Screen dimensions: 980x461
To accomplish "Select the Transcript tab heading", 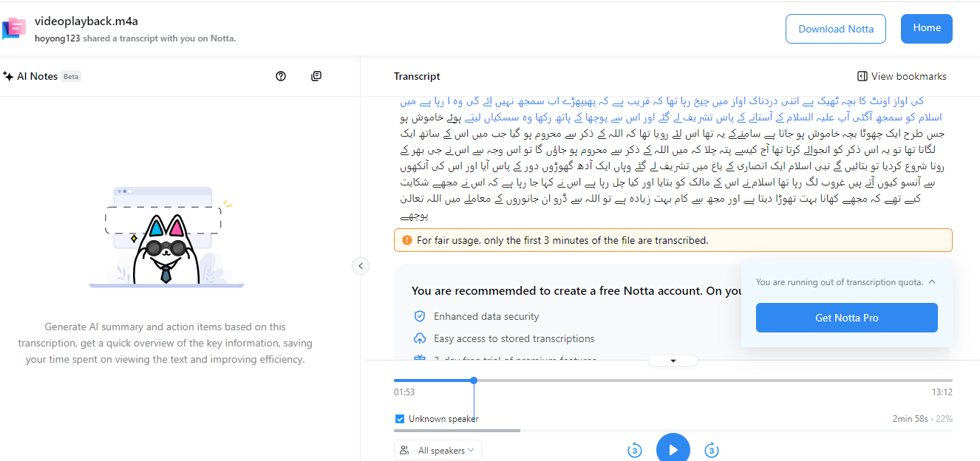I will pyautogui.click(x=417, y=76).
